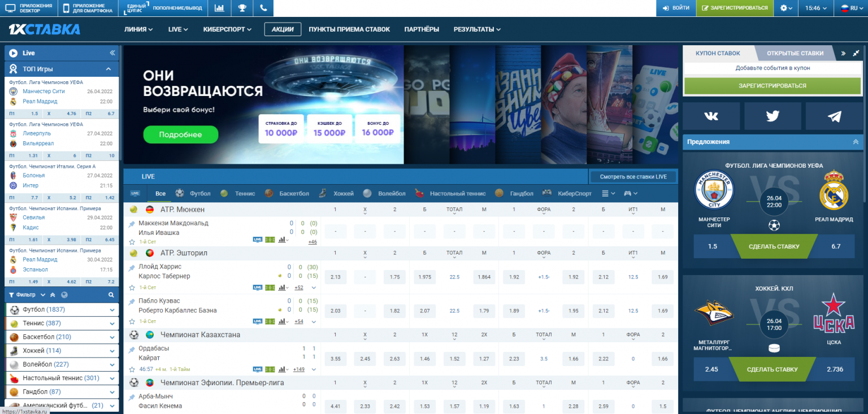Open Приложения Desktop link
The width and height of the screenshot is (868, 414).
29,8
